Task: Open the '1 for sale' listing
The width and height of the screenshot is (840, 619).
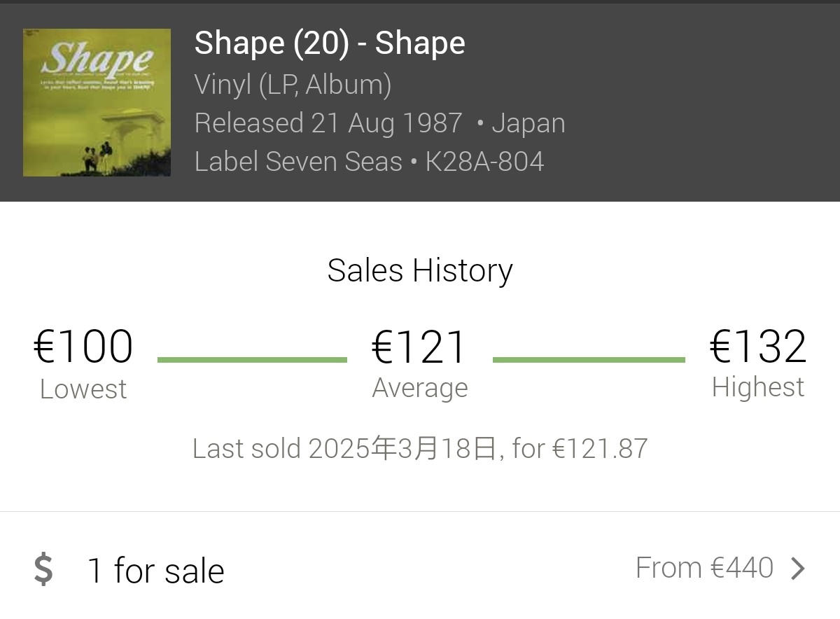Action: (155, 570)
